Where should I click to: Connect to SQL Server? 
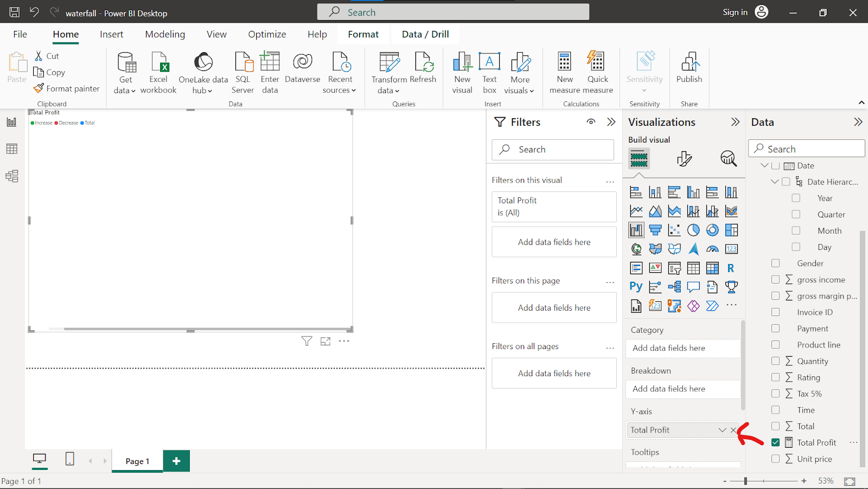click(x=242, y=73)
